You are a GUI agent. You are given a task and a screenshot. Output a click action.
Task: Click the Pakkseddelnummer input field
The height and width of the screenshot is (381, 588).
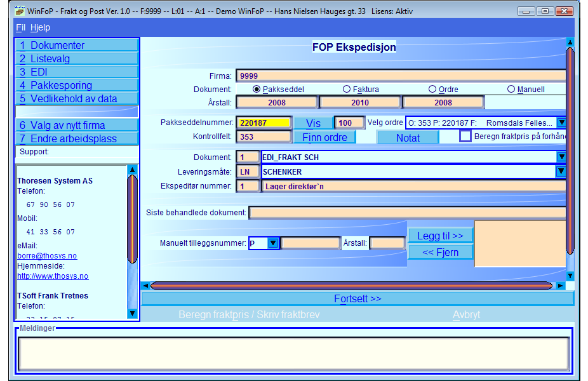(264, 123)
